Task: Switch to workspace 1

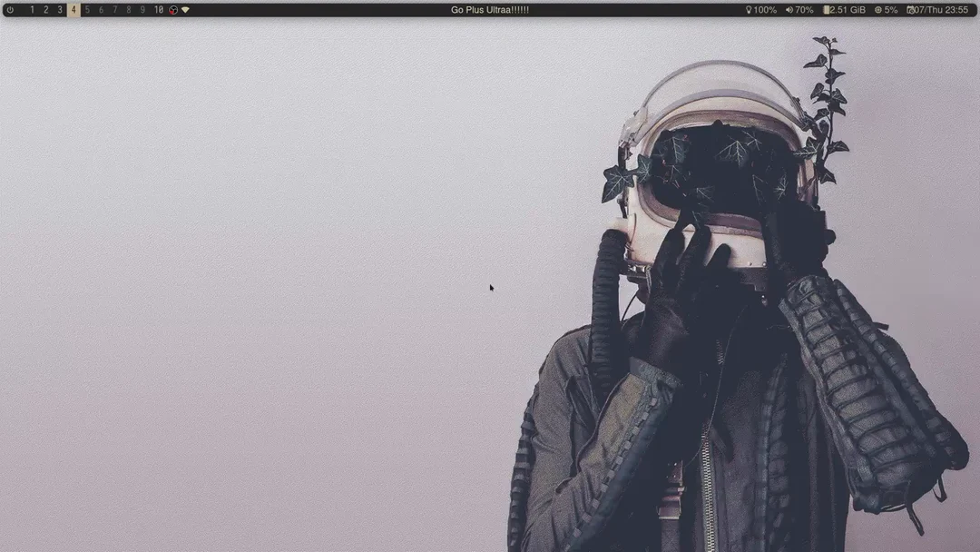Action: click(x=32, y=9)
